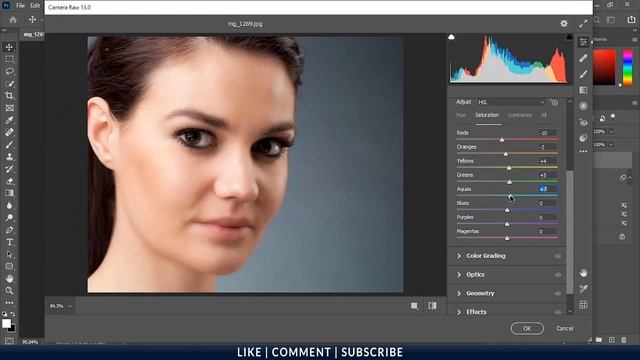Viewport: 640px width, 360px height.
Task: Select the Brush tool in left toolbar
Action: (x=9, y=145)
